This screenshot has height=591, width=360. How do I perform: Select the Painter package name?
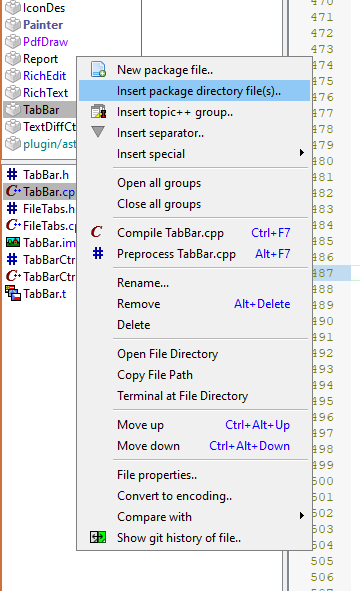click(43, 25)
